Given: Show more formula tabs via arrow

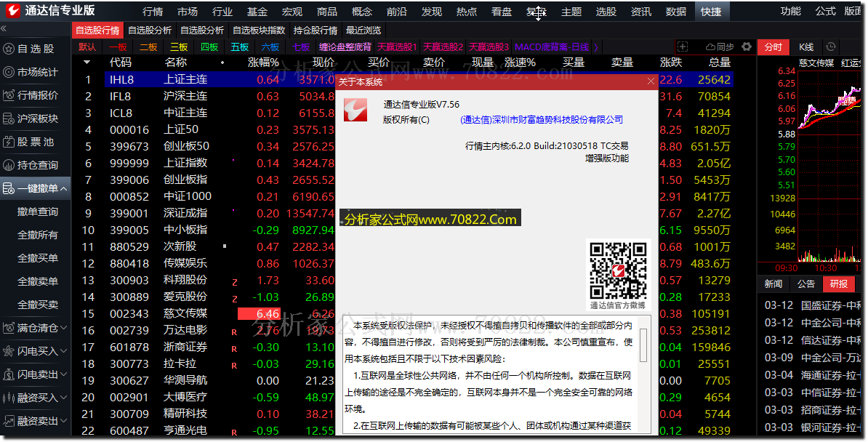Looking at the screenshot, I should click(x=595, y=47).
